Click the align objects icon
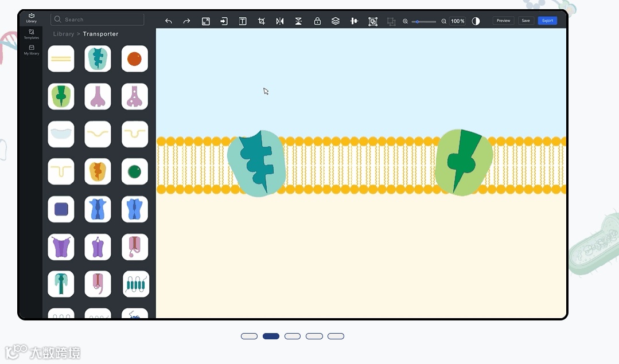619x364 pixels. 354,21
